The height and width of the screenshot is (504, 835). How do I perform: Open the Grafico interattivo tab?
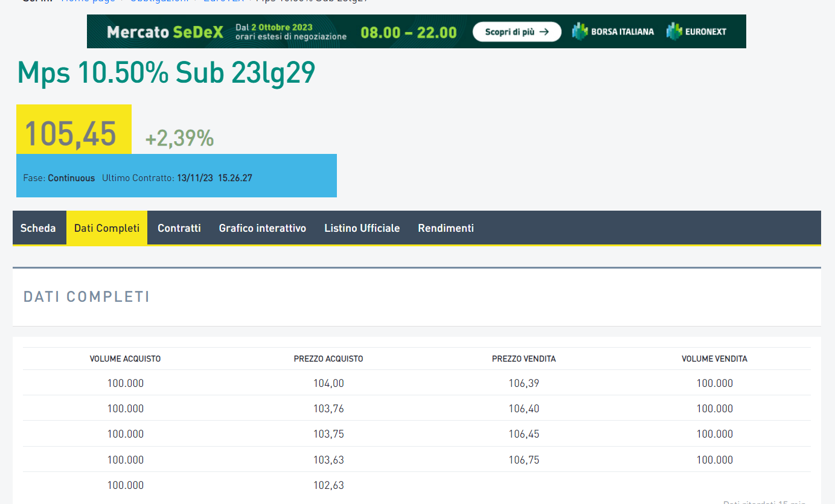coord(263,228)
